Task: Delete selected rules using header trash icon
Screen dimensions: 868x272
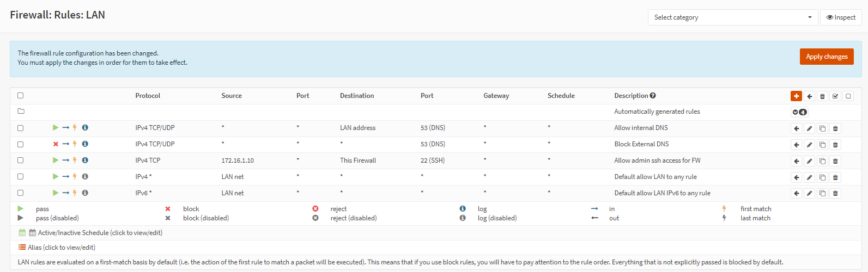Action: click(823, 96)
